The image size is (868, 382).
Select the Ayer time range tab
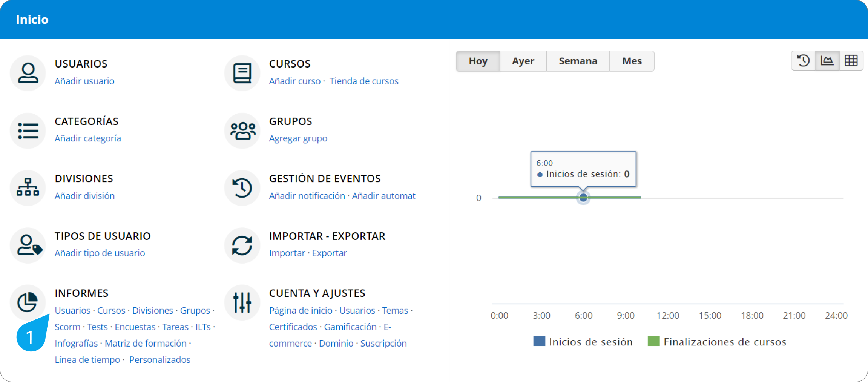(x=523, y=61)
